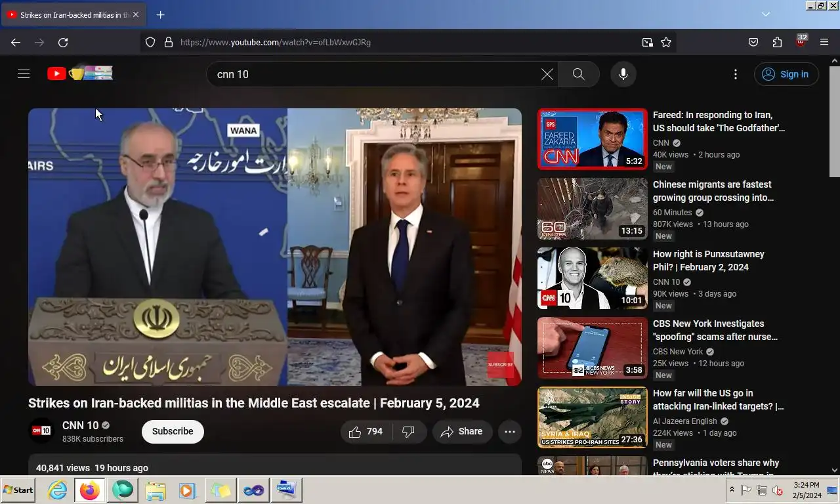Bookmark this page with the star

[x=666, y=42]
